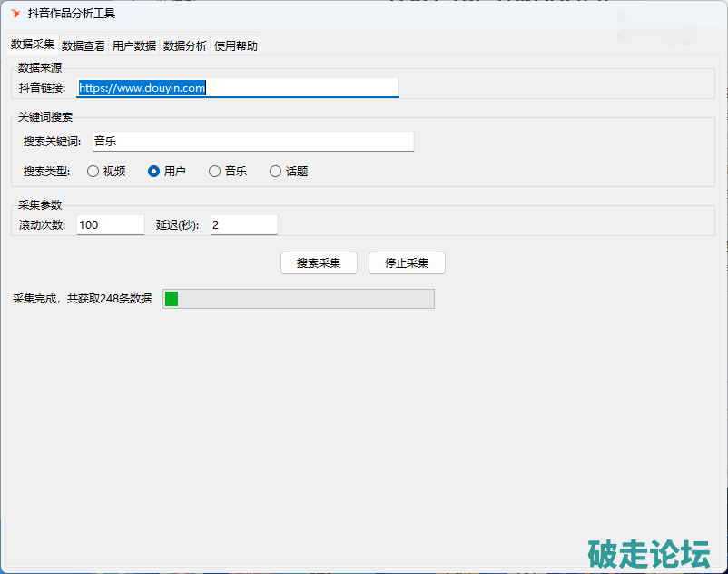Click the green collection progress bar

(298, 299)
